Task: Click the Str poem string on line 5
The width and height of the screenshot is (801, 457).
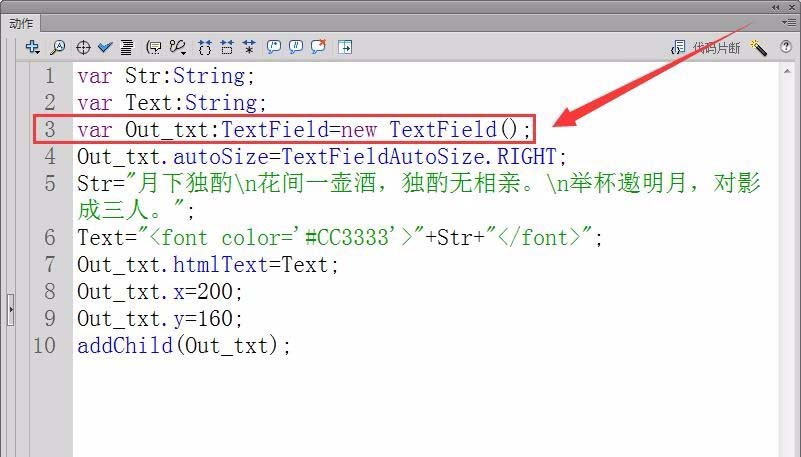Action: 419,197
